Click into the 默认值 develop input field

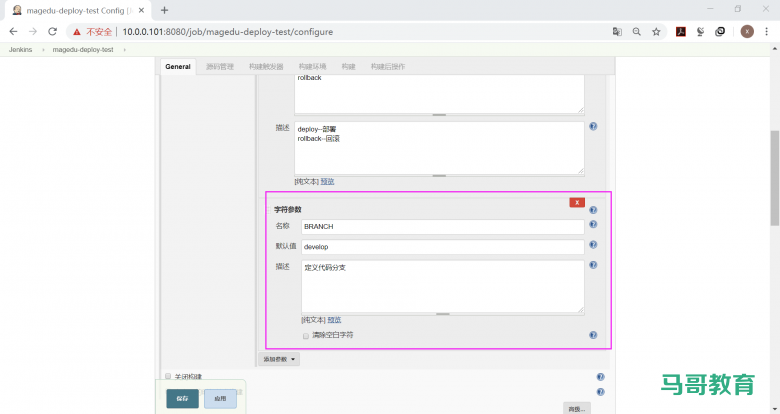(x=442, y=246)
